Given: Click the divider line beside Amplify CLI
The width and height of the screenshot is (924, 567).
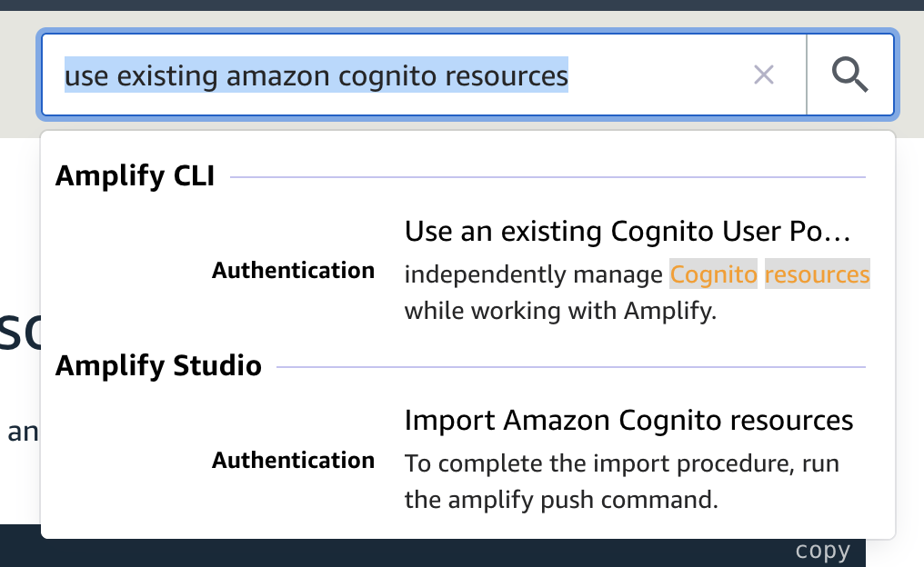Looking at the screenshot, I should tap(546, 177).
